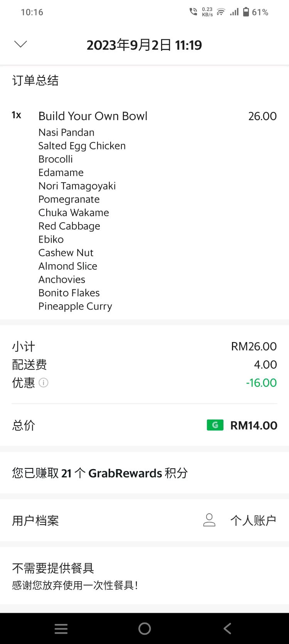The image size is (289, 644).
Task: Tap the green GrabPay wallet icon
Action: 215,425
